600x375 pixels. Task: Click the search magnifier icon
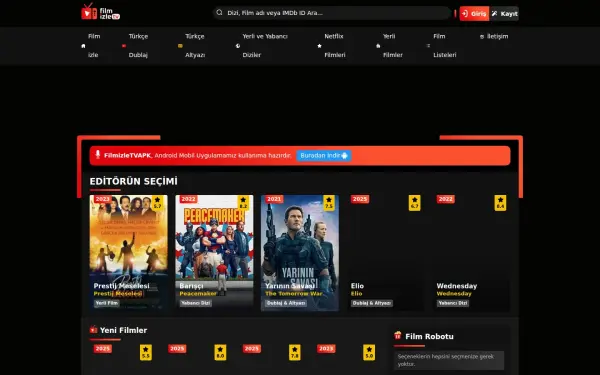tap(219, 13)
